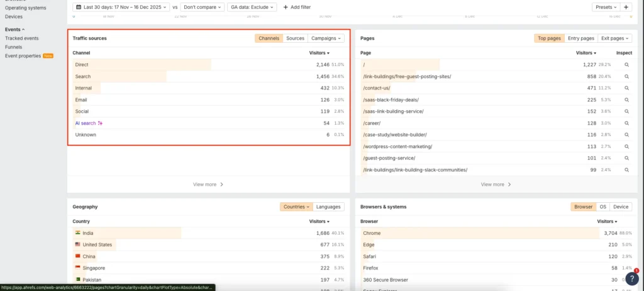Open Tracked events in sidebar

click(22, 38)
